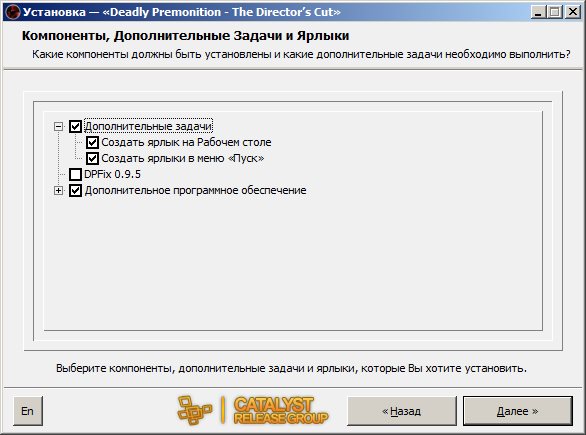
Task: Select the Дополнительные задачи tree label
Action: coord(148,126)
